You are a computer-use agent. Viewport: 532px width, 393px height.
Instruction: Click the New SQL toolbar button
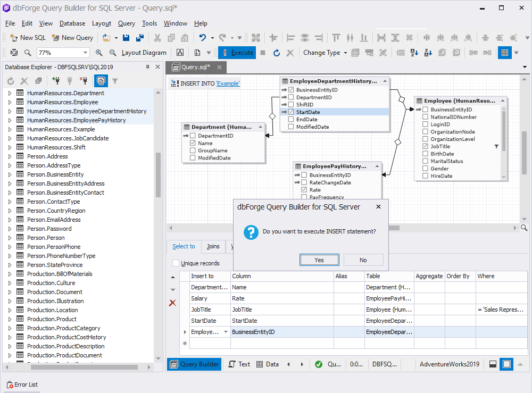(28, 38)
